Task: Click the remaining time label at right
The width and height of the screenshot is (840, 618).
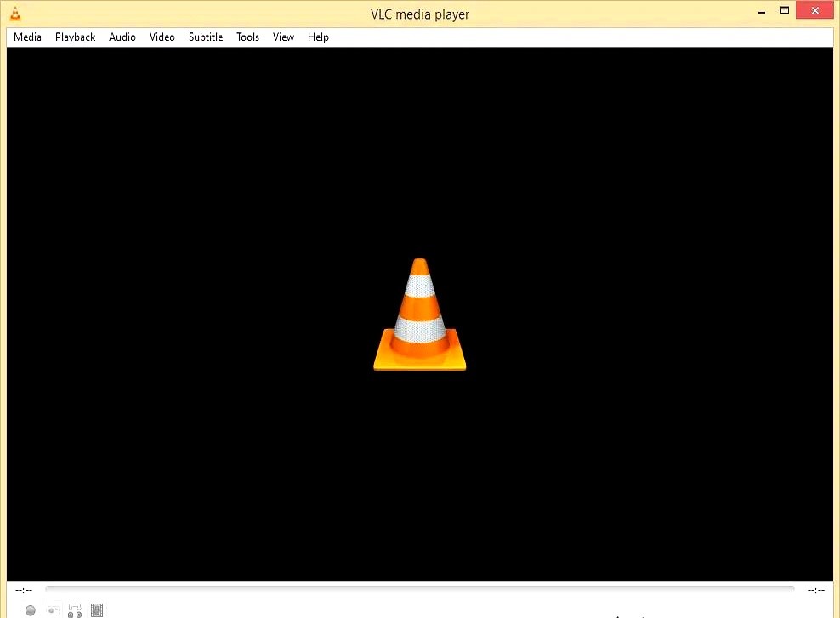Action: click(x=816, y=590)
